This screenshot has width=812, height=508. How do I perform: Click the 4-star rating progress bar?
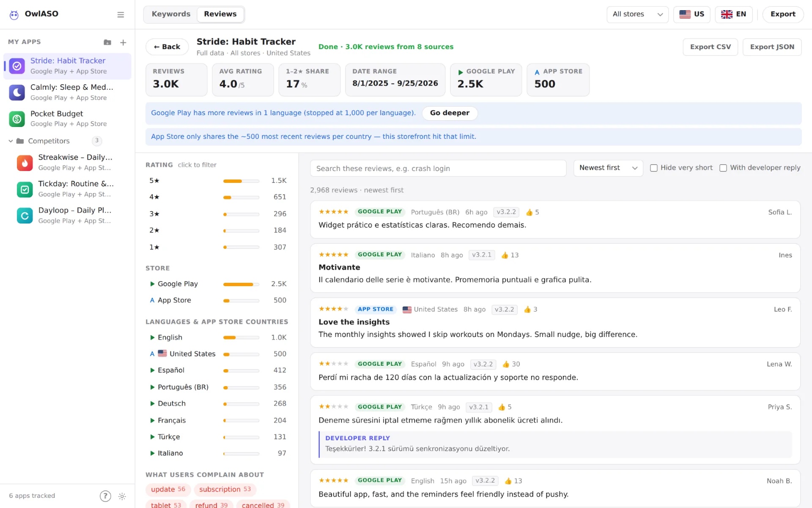pos(241,197)
